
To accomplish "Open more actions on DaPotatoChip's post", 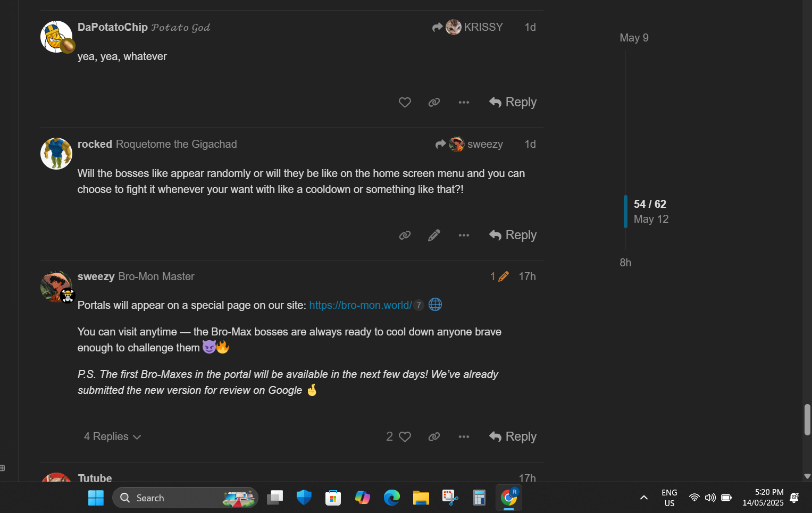I will [464, 102].
